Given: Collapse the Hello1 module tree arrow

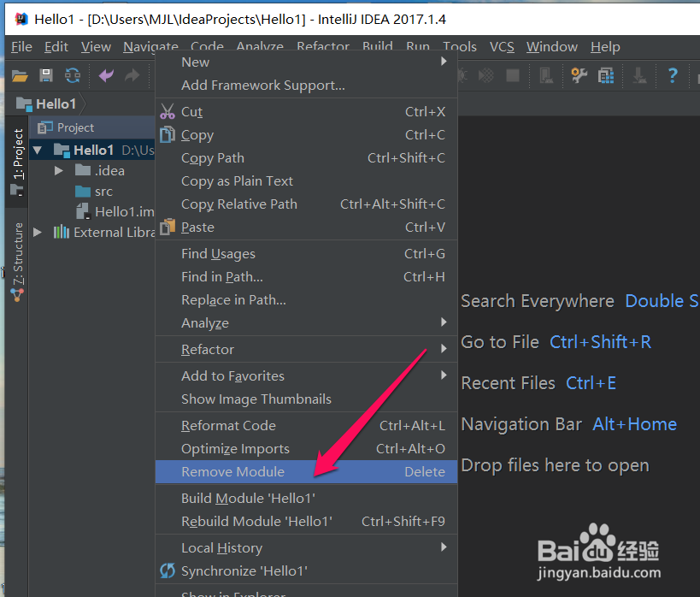Looking at the screenshot, I should 38,151.
